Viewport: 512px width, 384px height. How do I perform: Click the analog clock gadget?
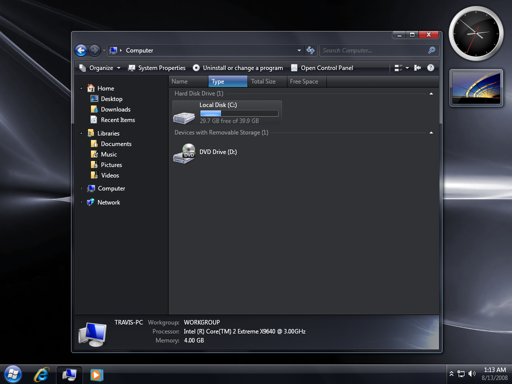click(476, 33)
